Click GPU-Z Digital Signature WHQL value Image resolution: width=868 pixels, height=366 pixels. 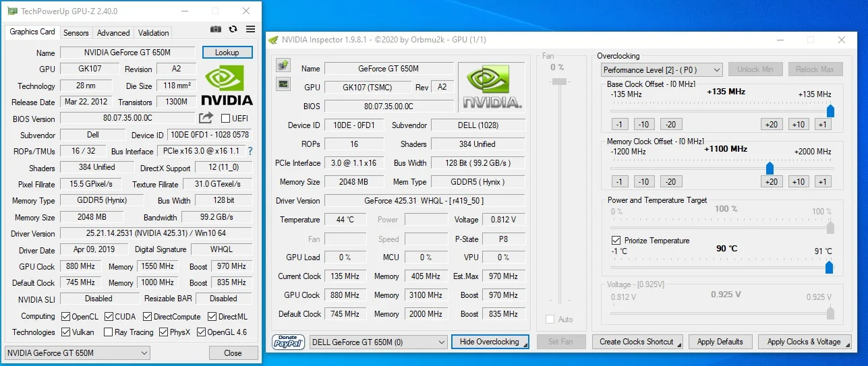(x=221, y=249)
